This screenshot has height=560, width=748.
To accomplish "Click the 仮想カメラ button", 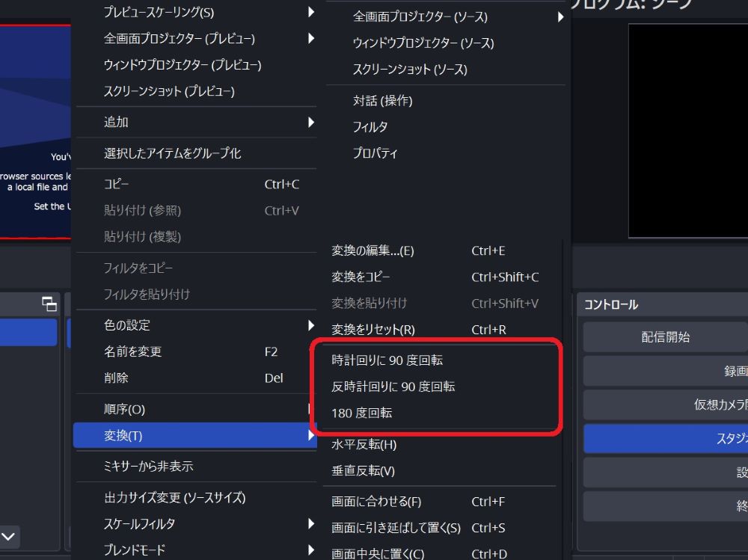I will click(x=666, y=404).
